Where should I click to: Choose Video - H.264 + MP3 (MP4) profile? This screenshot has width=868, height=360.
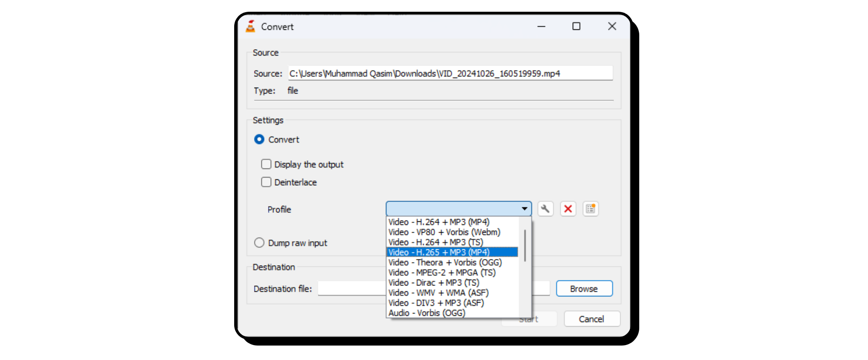coord(452,222)
